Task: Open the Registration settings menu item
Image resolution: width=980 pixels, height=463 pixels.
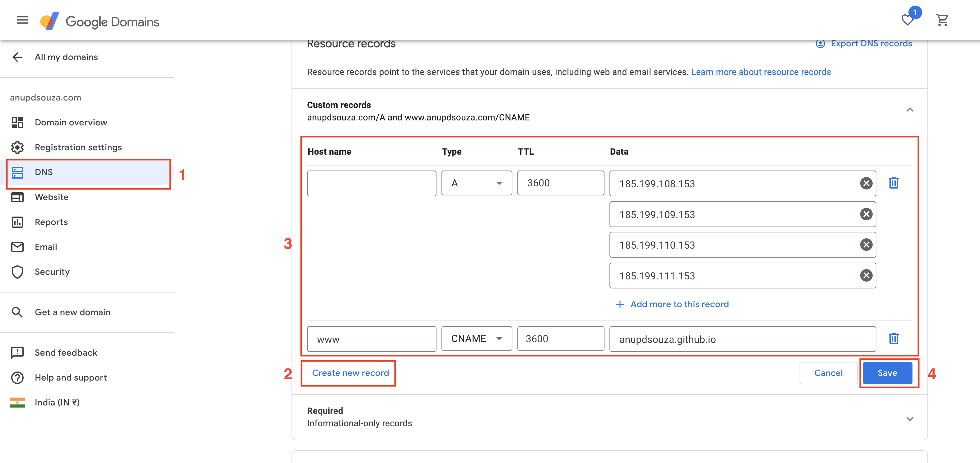Action: 78,147
